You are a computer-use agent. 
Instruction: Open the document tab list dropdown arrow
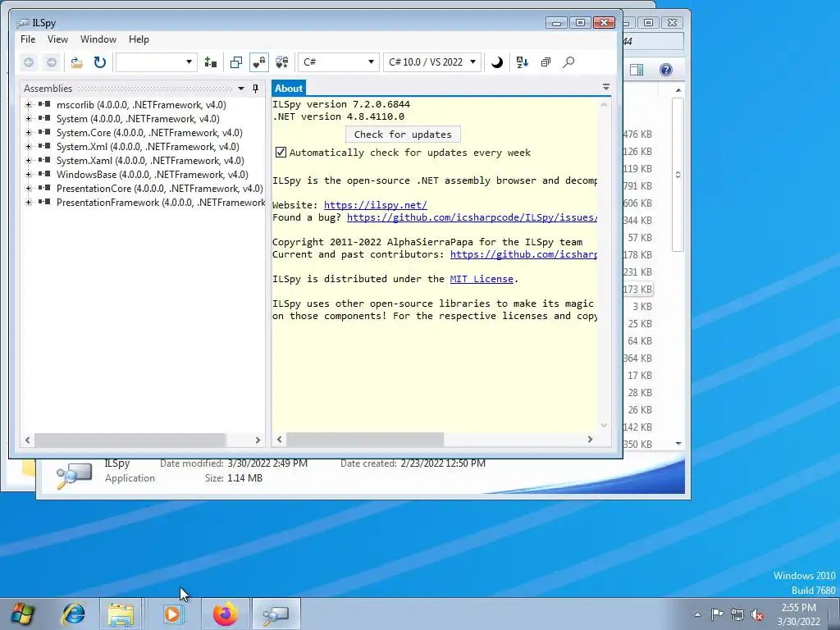(x=606, y=87)
